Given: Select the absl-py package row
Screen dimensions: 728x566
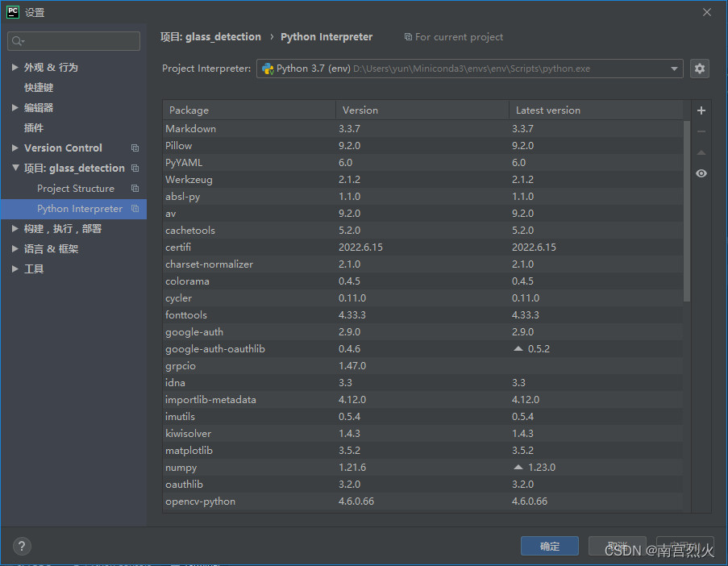Looking at the screenshot, I should 423,197.
